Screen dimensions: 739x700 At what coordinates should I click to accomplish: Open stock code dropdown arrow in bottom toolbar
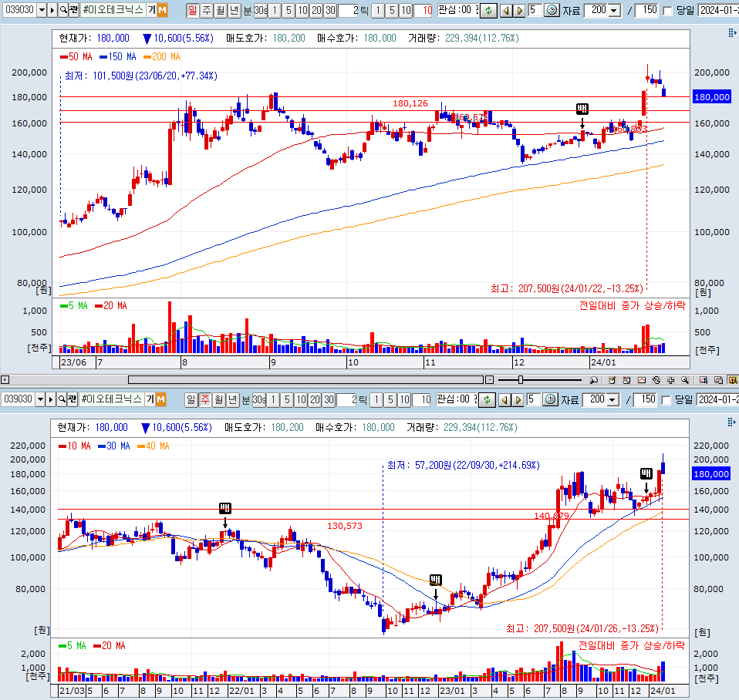(x=40, y=399)
